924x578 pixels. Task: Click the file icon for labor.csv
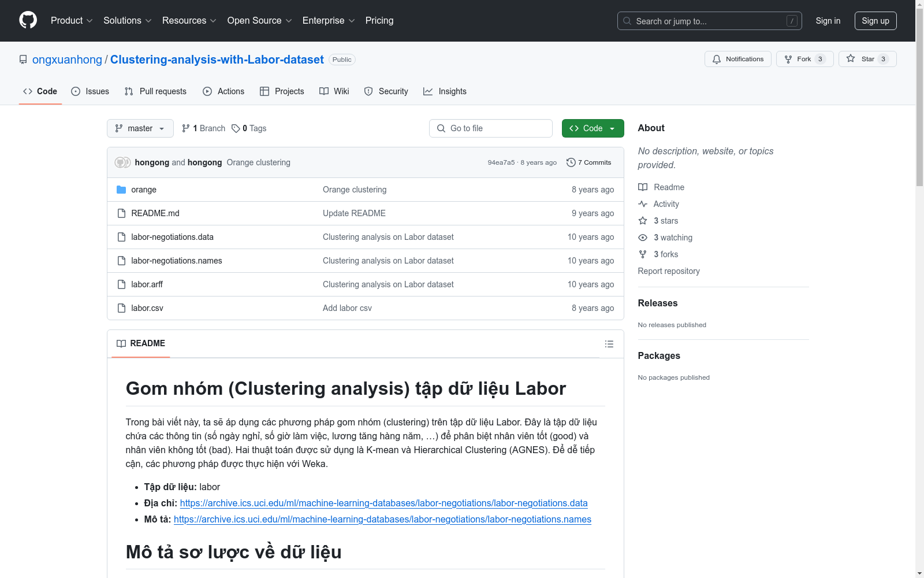click(121, 308)
